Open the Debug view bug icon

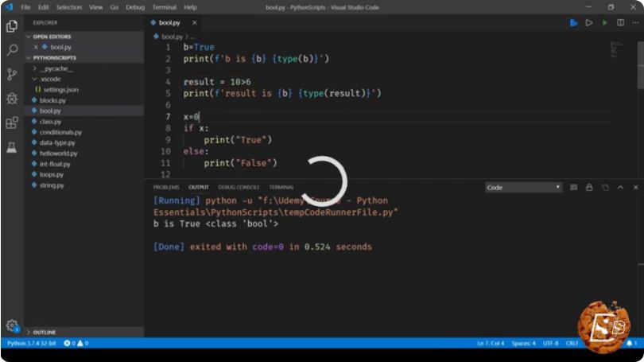(12, 99)
